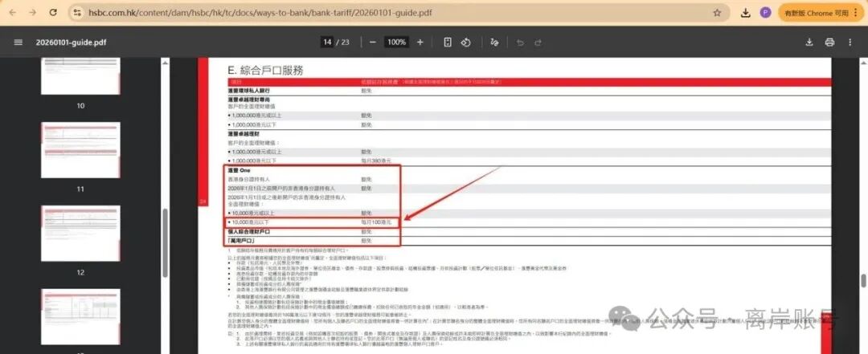Click the fit-to-page icon
This screenshot has width=868, height=354.
[448, 42]
